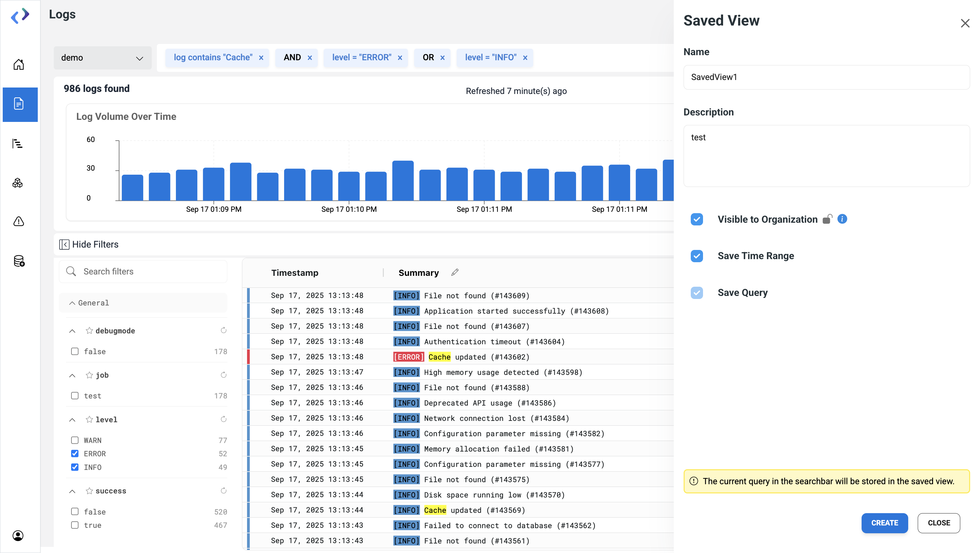Toggle Visible to Organization checkbox
The width and height of the screenshot is (980, 553).
(697, 219)
